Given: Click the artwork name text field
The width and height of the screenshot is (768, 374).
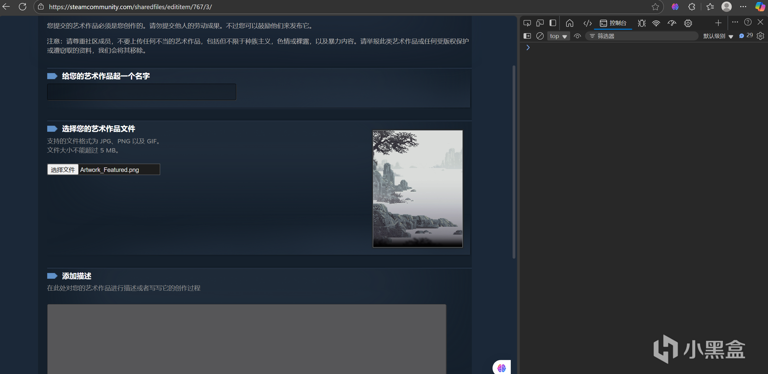Looking at the screenshot, I should click(142, 92).
